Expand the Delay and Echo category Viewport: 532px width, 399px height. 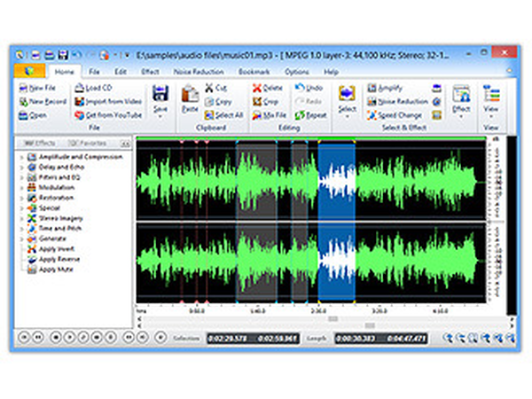tap(21, 168)
